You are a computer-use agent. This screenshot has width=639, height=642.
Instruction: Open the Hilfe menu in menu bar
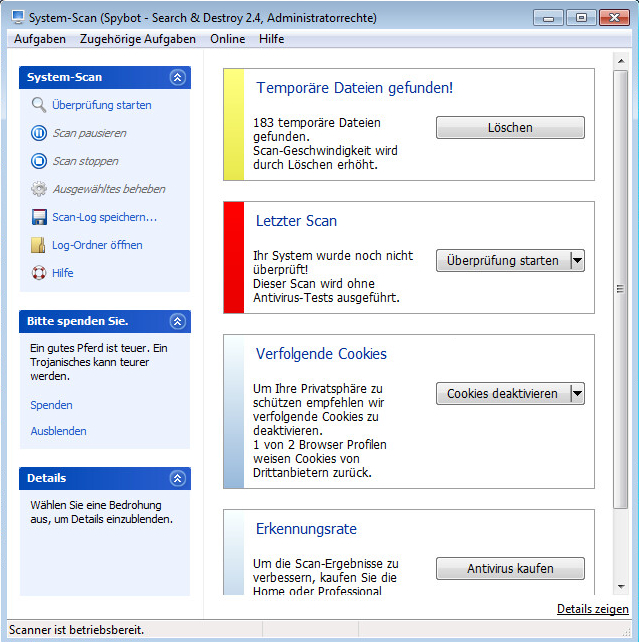[x=271, y=39]
